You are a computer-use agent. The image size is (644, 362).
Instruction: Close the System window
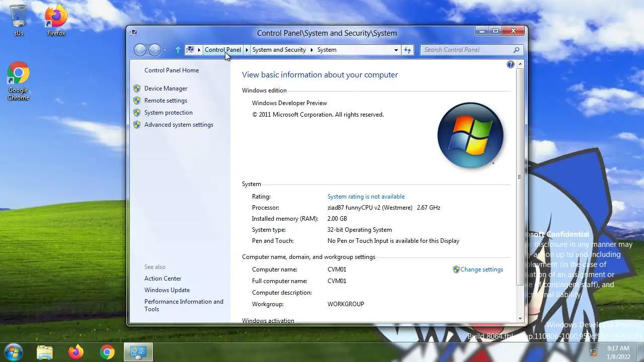(513, 31)
